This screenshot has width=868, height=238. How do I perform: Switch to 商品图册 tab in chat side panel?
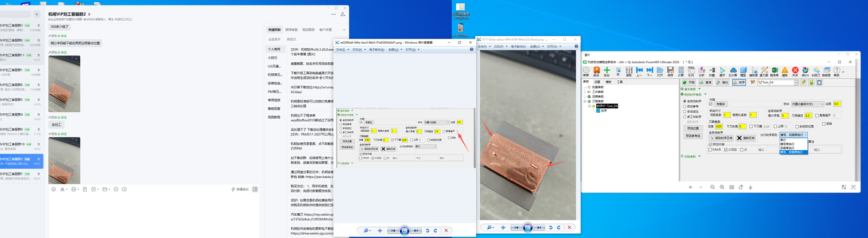308,30
